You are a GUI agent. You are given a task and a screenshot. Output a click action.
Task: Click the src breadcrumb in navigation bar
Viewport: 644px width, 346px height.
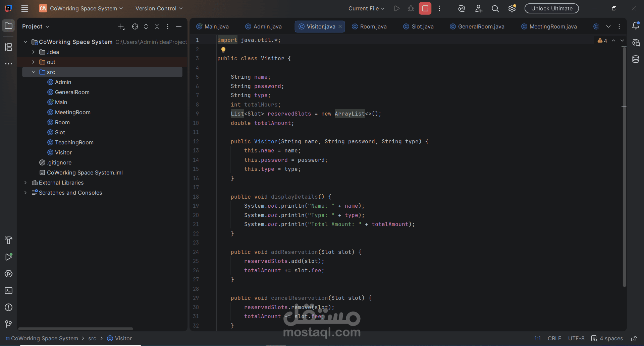coord(92,339)
